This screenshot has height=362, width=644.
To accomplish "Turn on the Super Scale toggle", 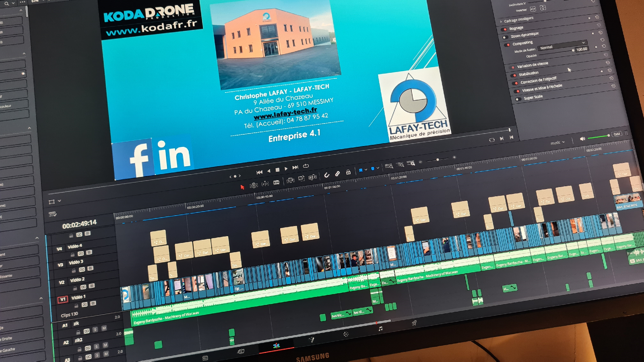I will 518,99.
